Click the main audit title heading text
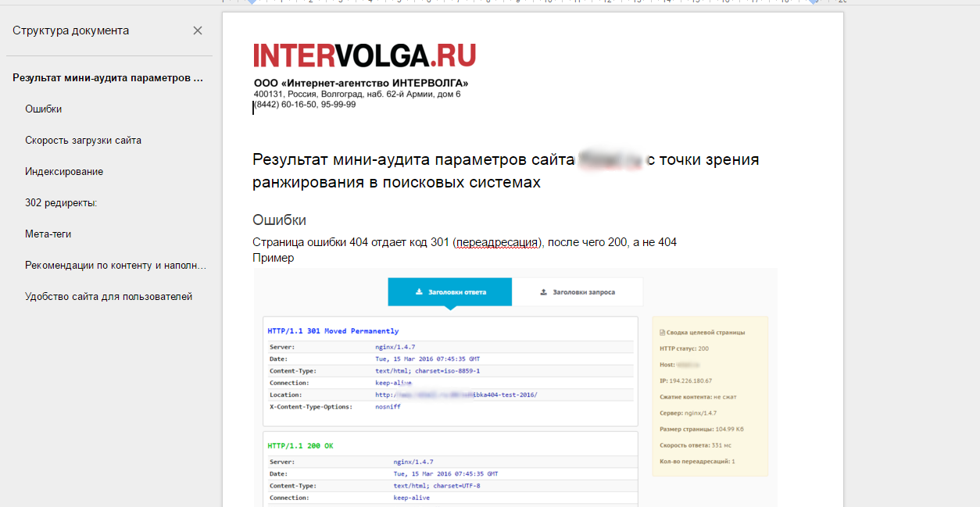The height and width of the screenshot is (507, 980). (506, 171)
